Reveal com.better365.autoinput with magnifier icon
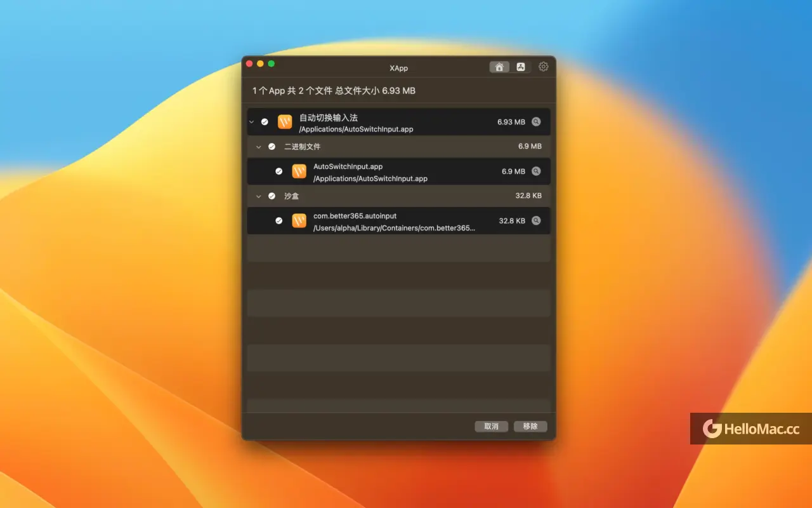812x508 pixels. [536, 221]
